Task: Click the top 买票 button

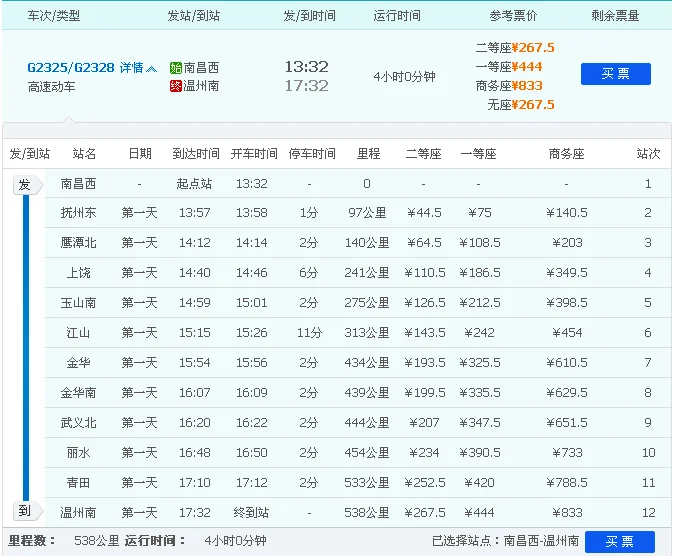Action: tap(615, 74)
